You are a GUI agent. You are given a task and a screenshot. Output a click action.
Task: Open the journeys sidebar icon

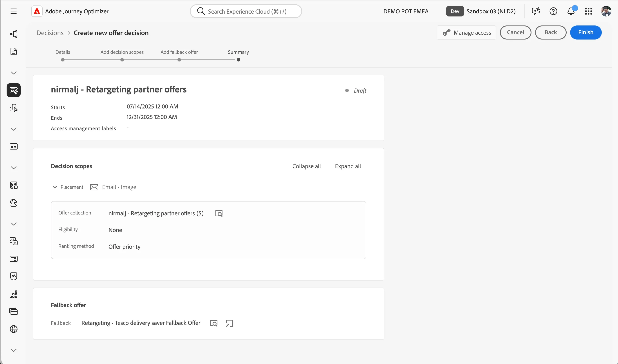tap(14, 34)
